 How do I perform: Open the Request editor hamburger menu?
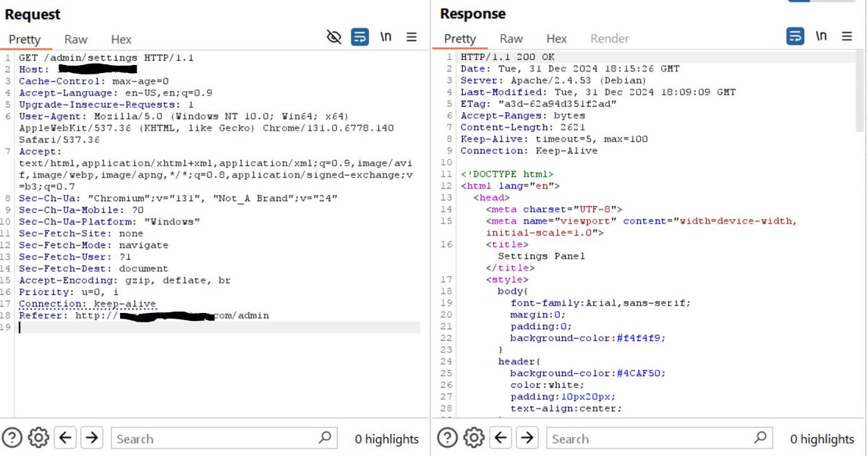pyautogui.click(x=412, y=37)
